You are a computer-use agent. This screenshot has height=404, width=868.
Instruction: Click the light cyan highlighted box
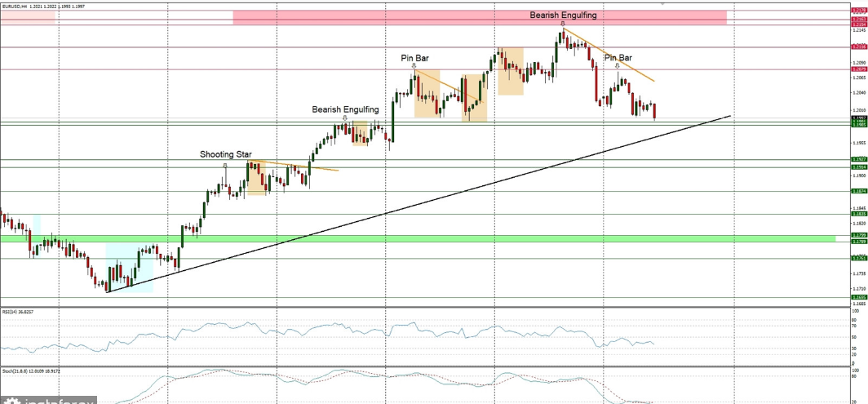[x=130, y=267]
